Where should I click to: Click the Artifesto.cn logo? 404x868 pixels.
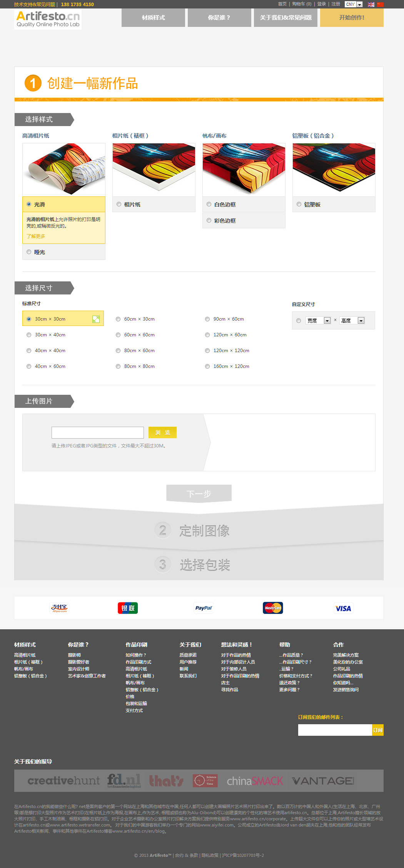click(48, 19)
